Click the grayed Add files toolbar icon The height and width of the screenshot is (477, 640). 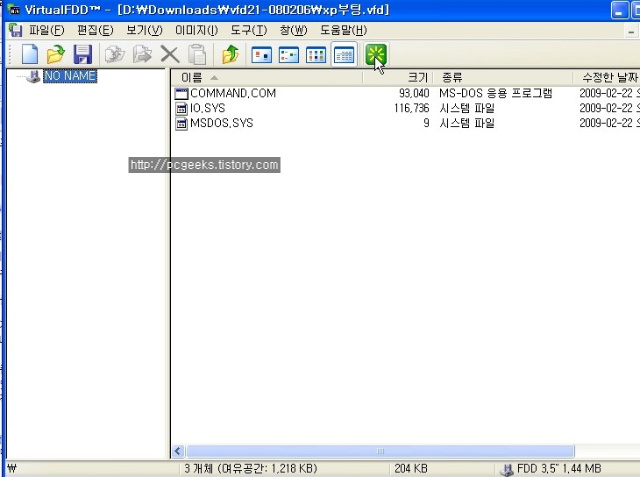[115, 54]
